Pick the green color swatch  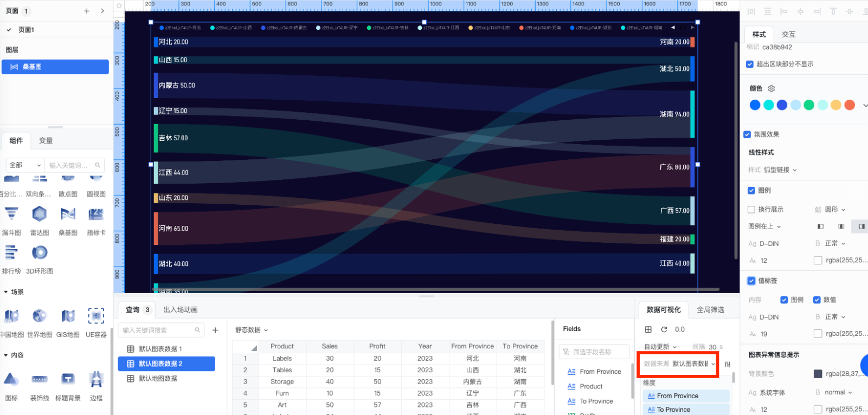click(x=809, y=105)
